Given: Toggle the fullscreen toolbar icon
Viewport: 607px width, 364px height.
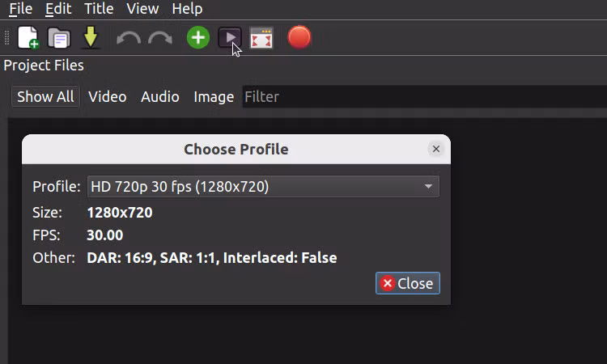Looking at the screenshot, I should 261,38.
